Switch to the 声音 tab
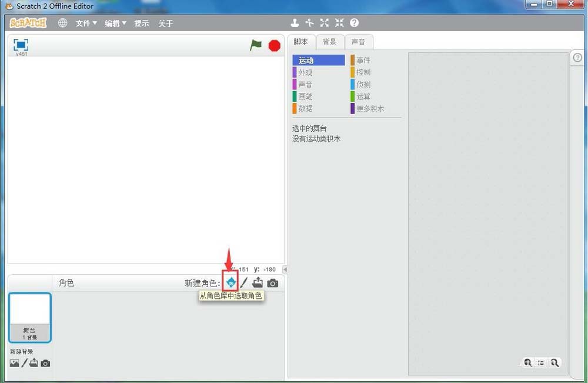This screenshot has width=588, height=383. [359, 42]
